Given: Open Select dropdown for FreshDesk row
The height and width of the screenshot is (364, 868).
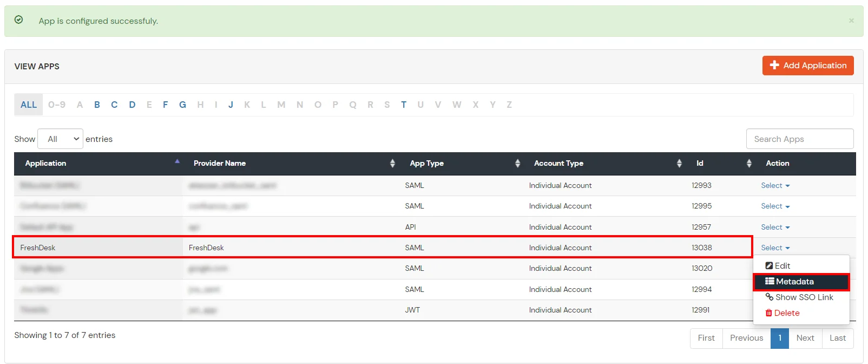Looking at the screenshot, I should [775, 248].
